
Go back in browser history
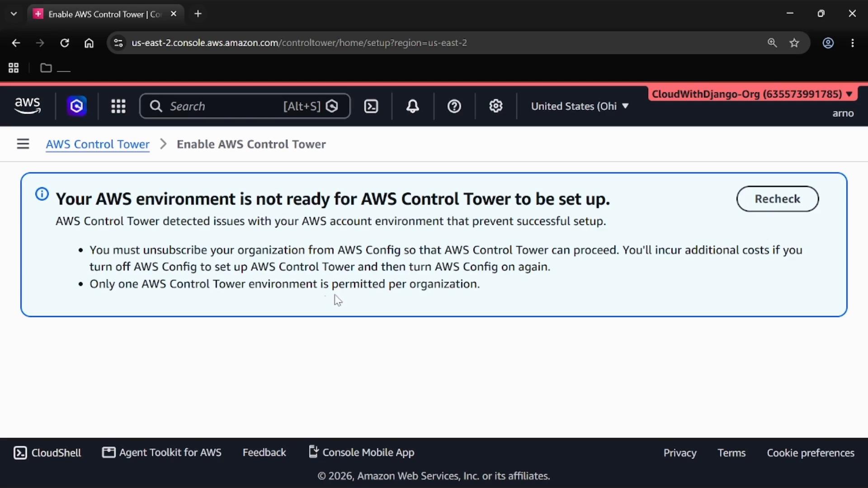pos(16,43)
